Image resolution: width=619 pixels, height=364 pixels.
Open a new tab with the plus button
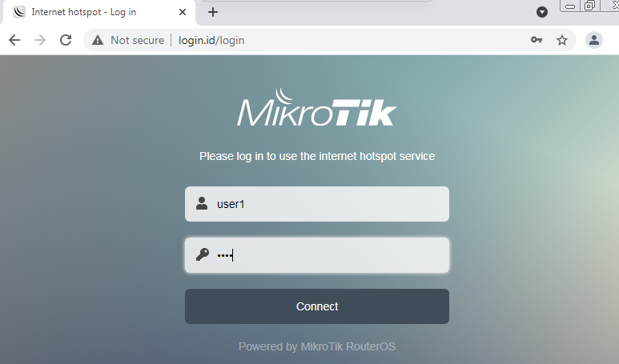tap(213, 12)
